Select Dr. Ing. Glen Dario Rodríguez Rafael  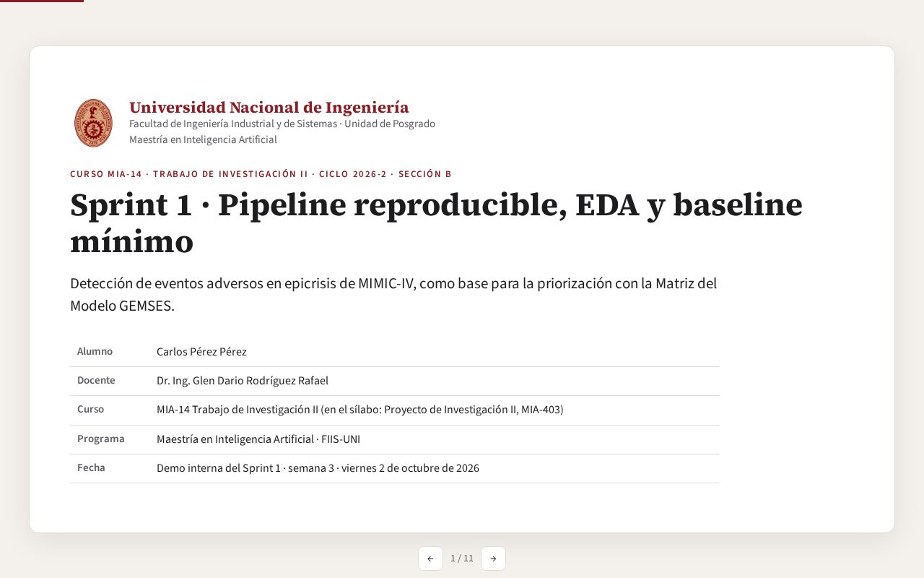click(x=243, y=381)
